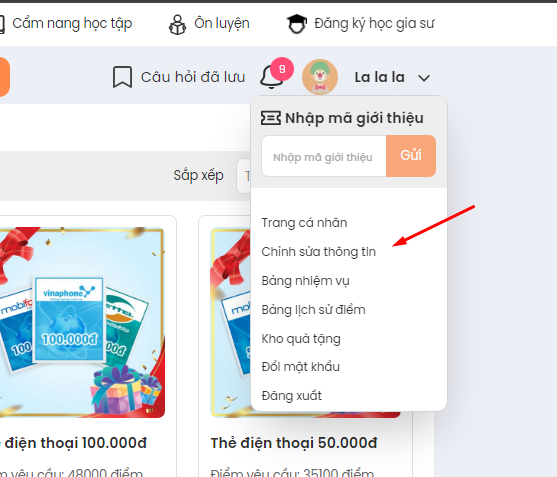Focus the Nhập mã giới thiệu input field
This screenshot has height=477, width=557.
324,156
